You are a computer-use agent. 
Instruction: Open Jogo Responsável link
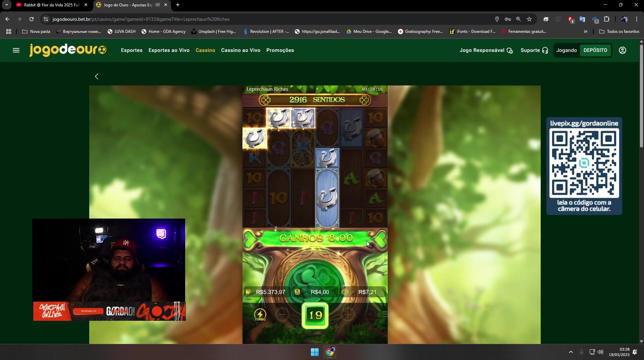coord(486,50)
